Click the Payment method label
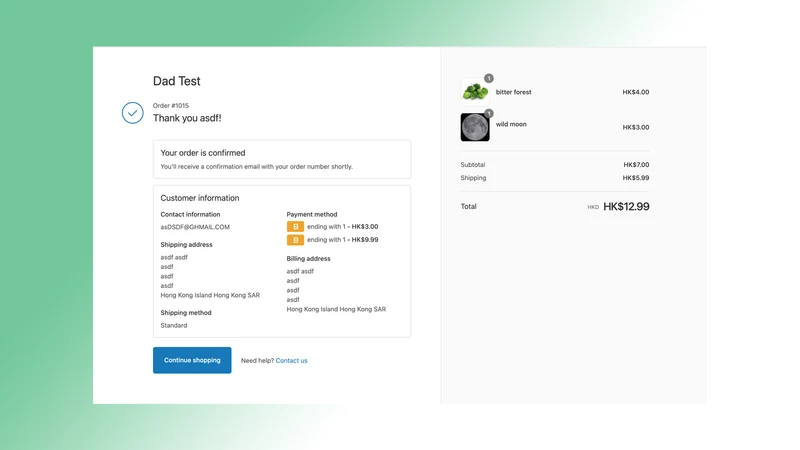This screenshot has height=450, width=800. 312,214
